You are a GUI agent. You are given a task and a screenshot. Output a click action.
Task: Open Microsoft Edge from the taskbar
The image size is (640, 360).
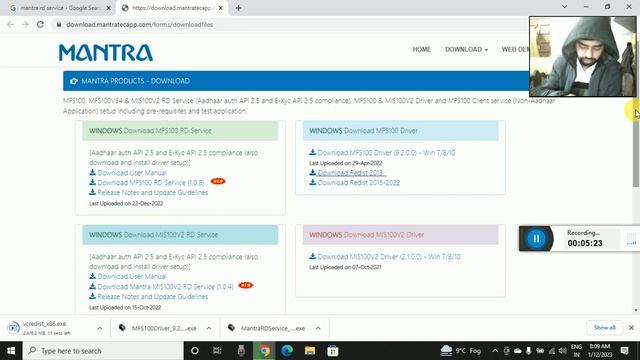(287, 351)
